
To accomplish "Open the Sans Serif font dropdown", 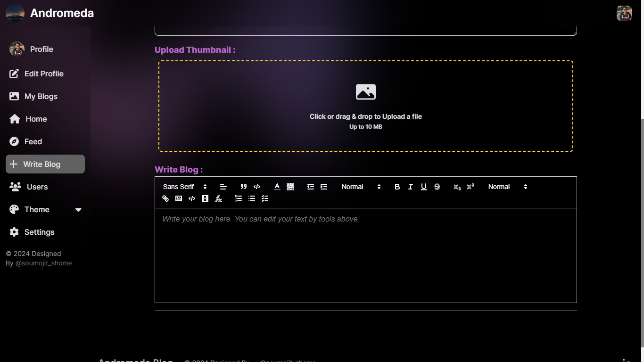I will click(x=185, y=187).
